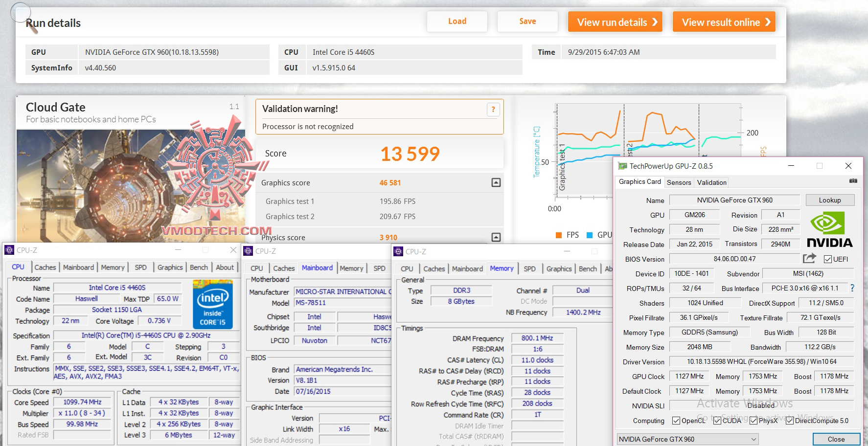Click the title icon of the CPU-Z Memory window
Screen dimensions: 868x446
(x=398, y=251)
